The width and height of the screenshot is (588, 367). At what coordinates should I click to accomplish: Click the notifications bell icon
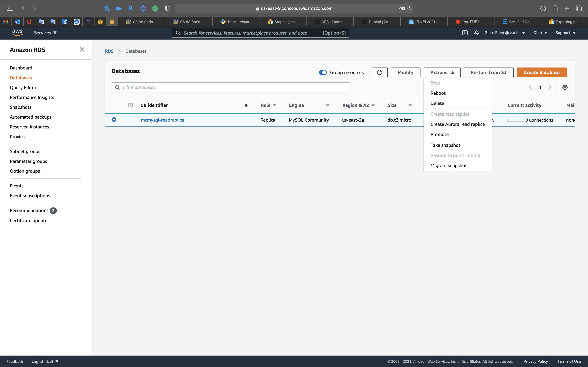[x=476, y=33]
